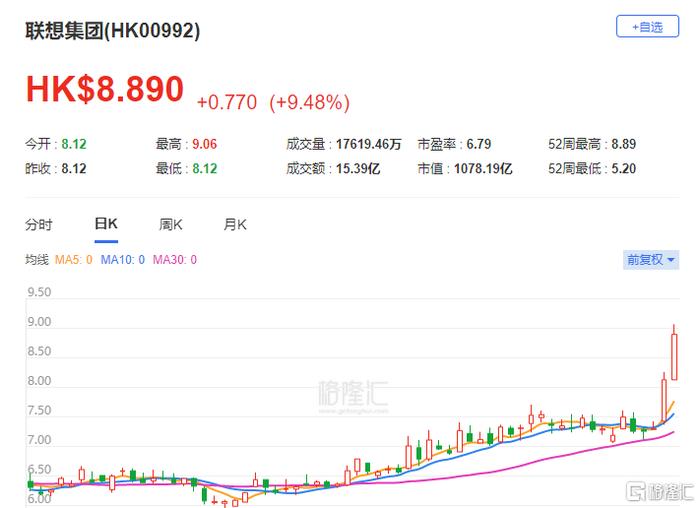
Task: Click the 最低 value 8.12
Action: pyautogui.click(x=204, y=169)
